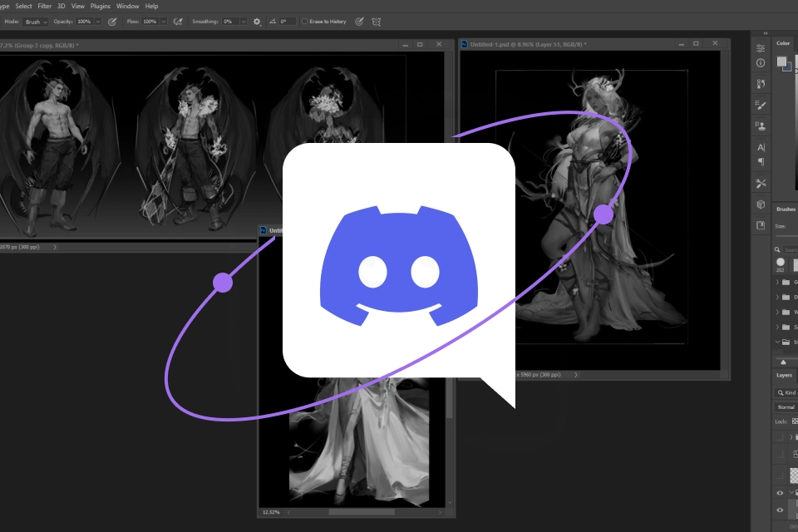Open the View menu
Viewport: 798px width, 532px height.
pyautogui.click(x=78, y=6)
